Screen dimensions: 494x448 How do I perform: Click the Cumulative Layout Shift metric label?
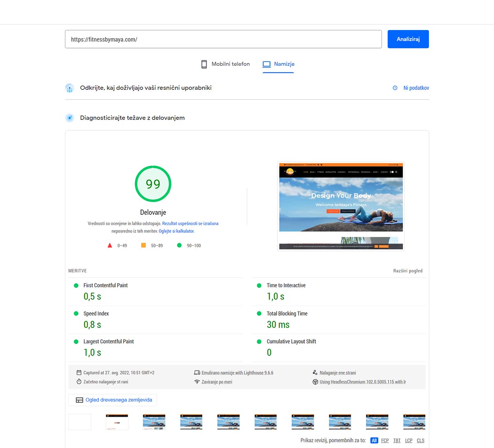[x=291, y=341]
